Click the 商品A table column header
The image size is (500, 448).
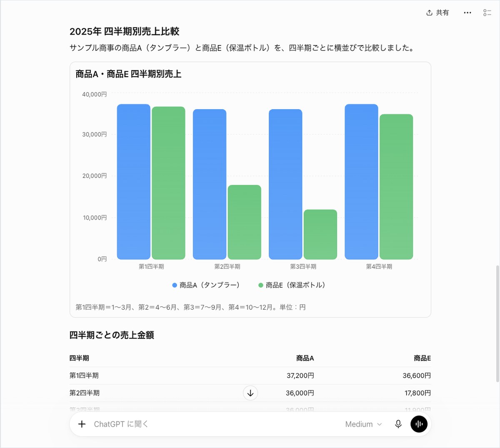tap(305, 358)
